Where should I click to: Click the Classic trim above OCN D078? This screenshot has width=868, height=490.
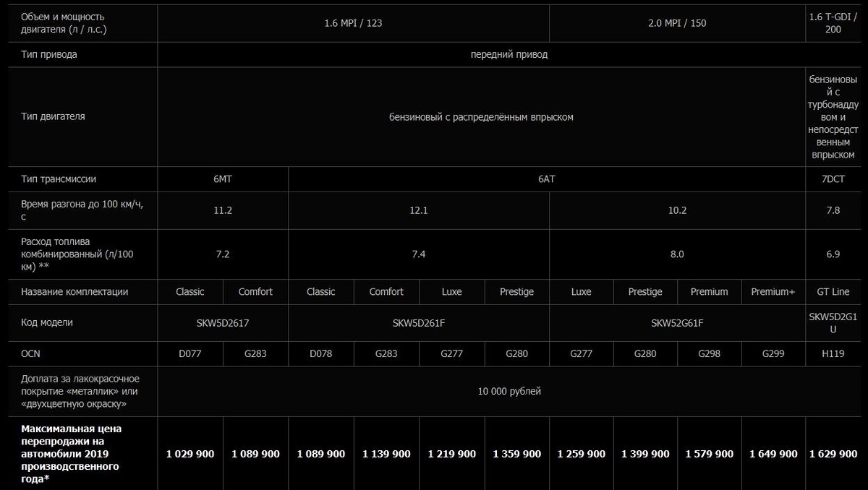click(x=321, y=292)
